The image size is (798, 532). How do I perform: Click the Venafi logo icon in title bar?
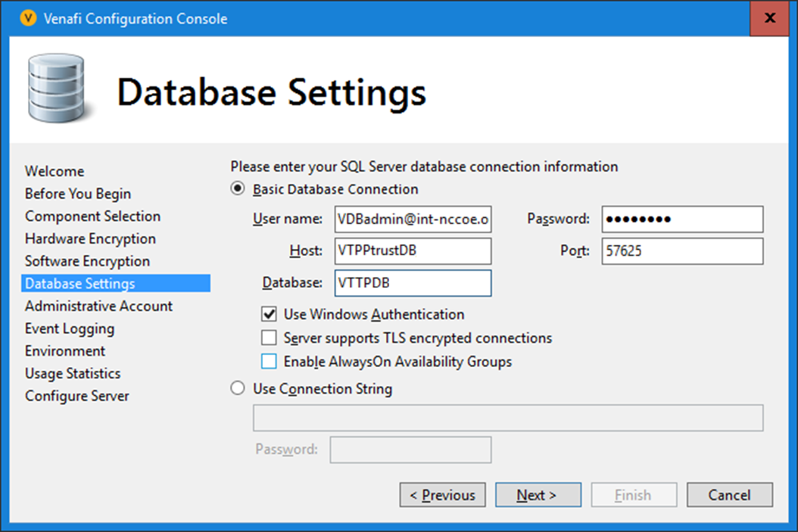coord(28,19)
